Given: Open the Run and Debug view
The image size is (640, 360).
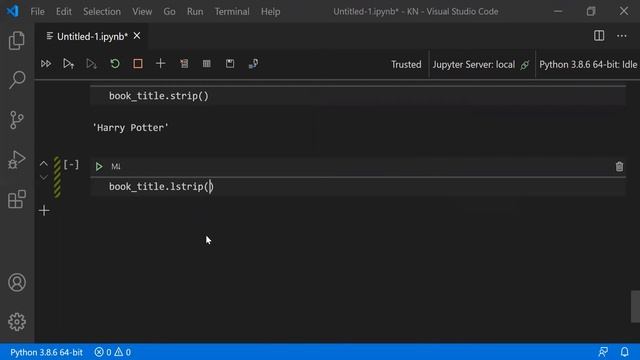Looking at the screenshot, I should pos(17,160).
